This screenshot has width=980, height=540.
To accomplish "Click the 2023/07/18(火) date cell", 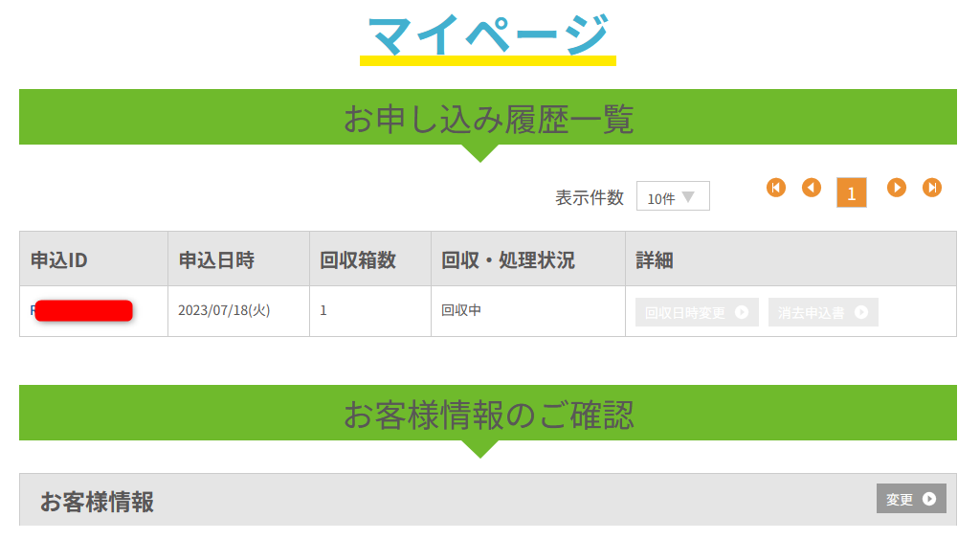I will pos(224,311).
